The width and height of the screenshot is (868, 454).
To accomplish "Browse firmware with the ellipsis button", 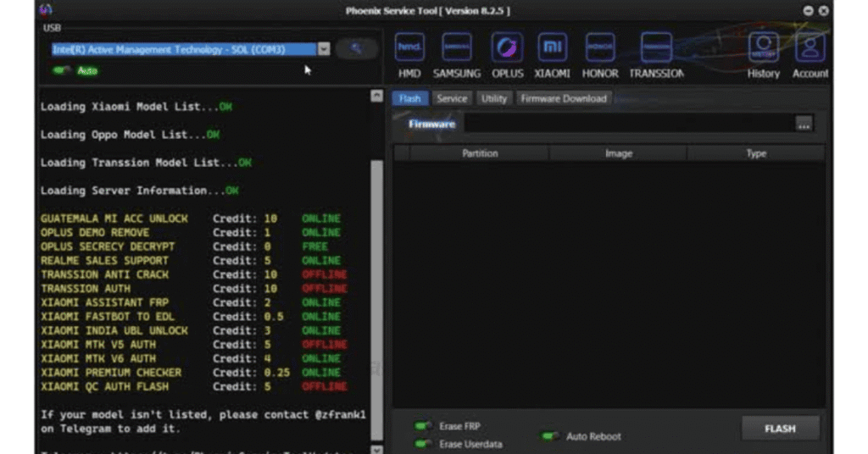I will pos(804,124).
